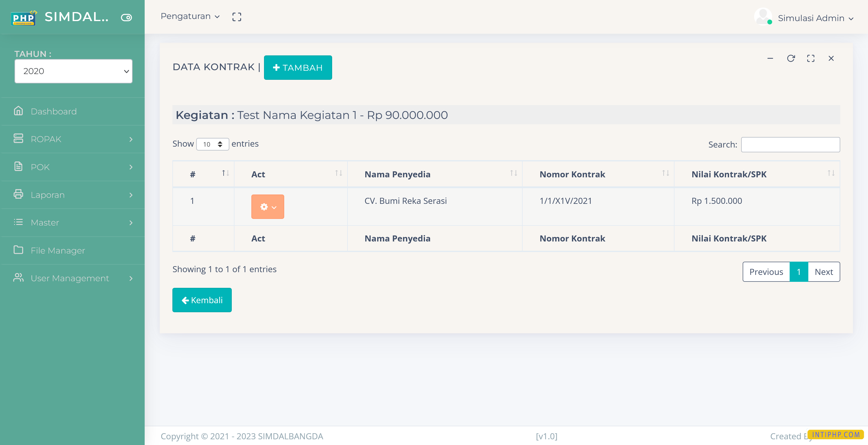Screen dimensions: 868x445
Task: Click the Tambah button
Action: click(x=297, y=68)
